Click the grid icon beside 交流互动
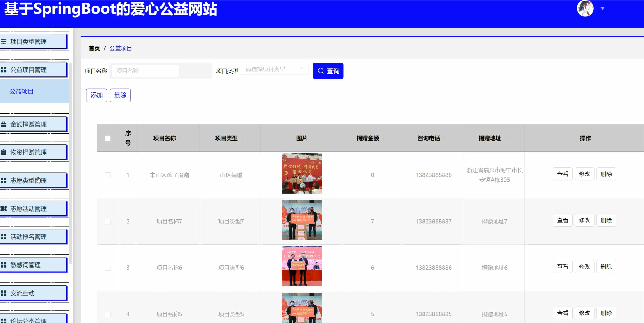Viewport: 644px width, 323px height. 4,293
